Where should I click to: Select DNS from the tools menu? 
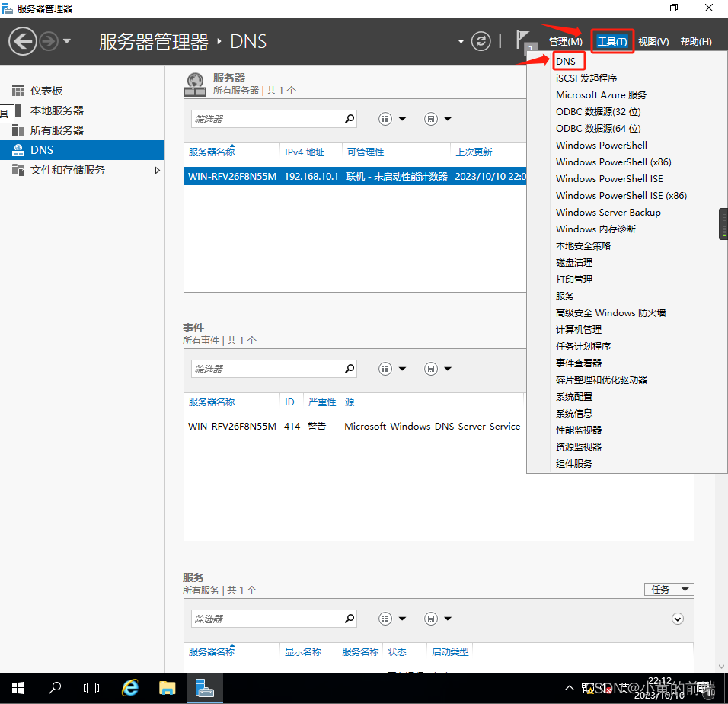pos(566,61)
